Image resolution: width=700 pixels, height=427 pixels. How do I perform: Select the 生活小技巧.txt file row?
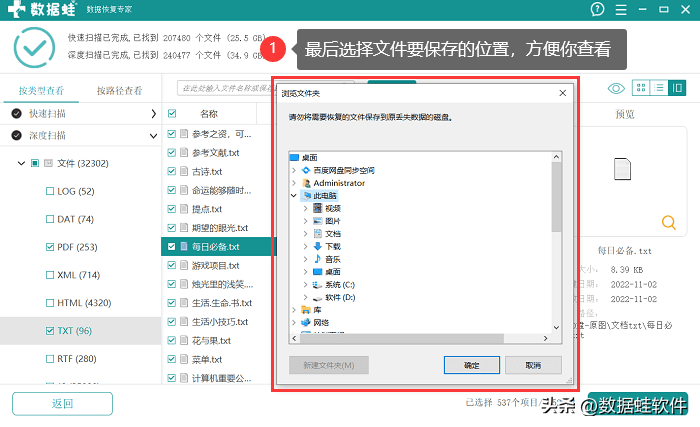[x=219, y=322]
